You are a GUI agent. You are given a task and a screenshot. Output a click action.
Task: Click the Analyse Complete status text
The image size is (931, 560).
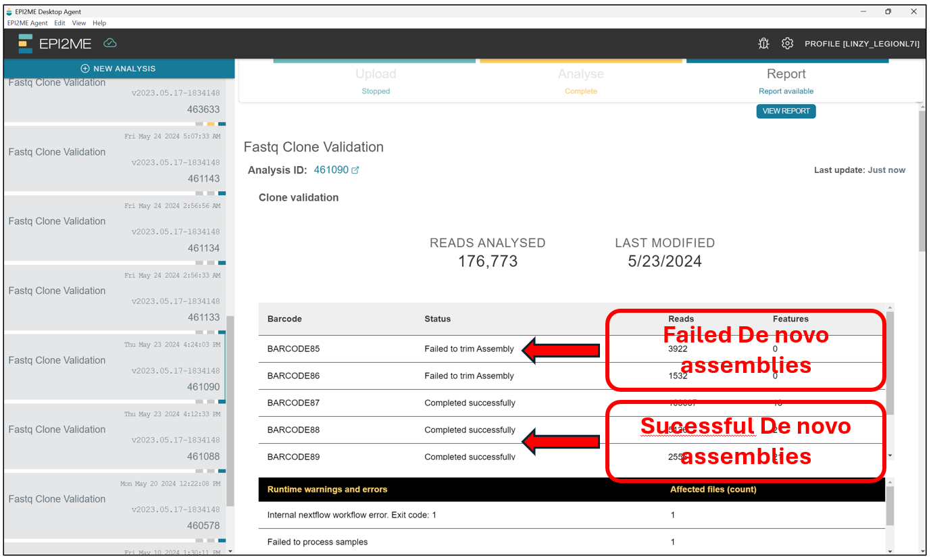click(581, 91)
